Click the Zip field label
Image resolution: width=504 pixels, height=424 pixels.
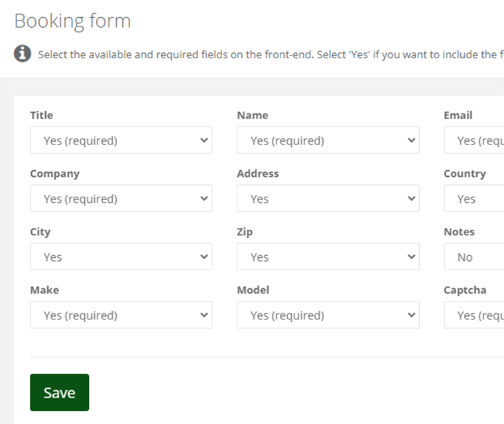point(245,232)
